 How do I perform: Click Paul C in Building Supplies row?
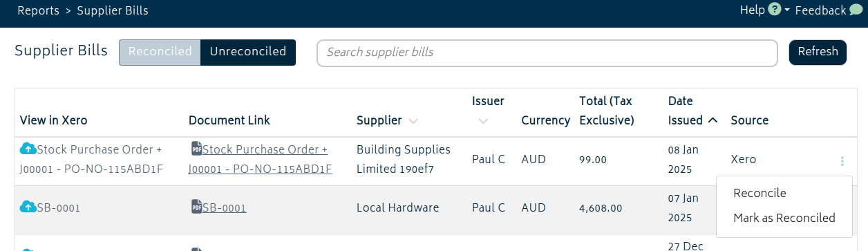(489, 159)
